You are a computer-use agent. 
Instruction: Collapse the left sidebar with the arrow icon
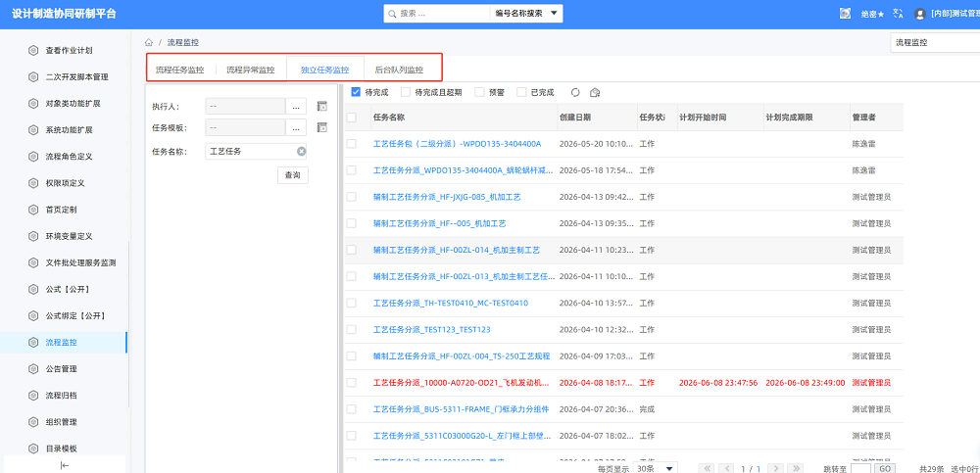pyautogui.click(x=65, y=465)
